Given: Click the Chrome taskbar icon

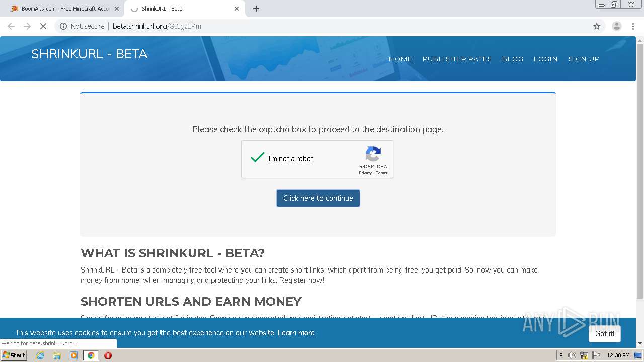Looking at the screenshot, I should click(x=91, y=355).
